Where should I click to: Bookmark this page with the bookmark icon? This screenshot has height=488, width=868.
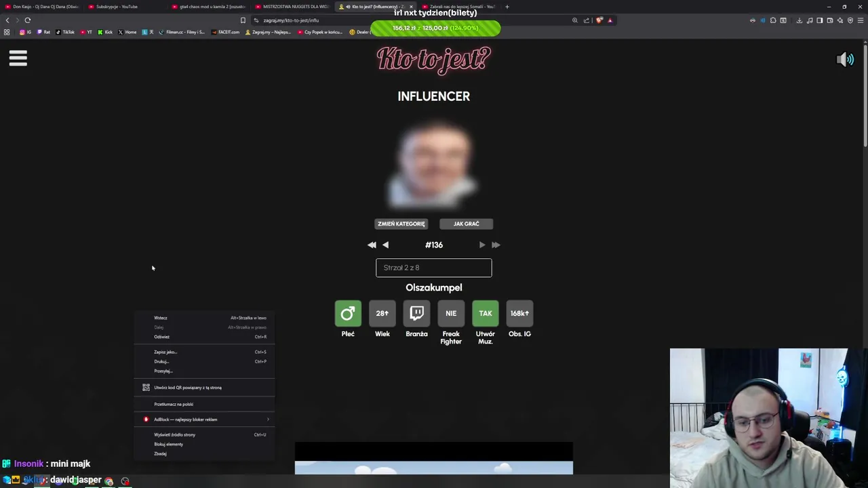[243, 20]
